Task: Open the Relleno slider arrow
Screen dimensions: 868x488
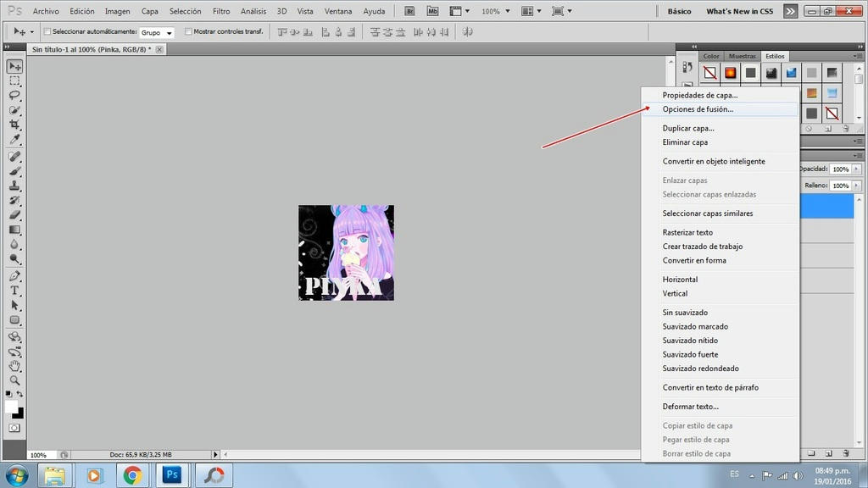Action: (x=856, y=186)
